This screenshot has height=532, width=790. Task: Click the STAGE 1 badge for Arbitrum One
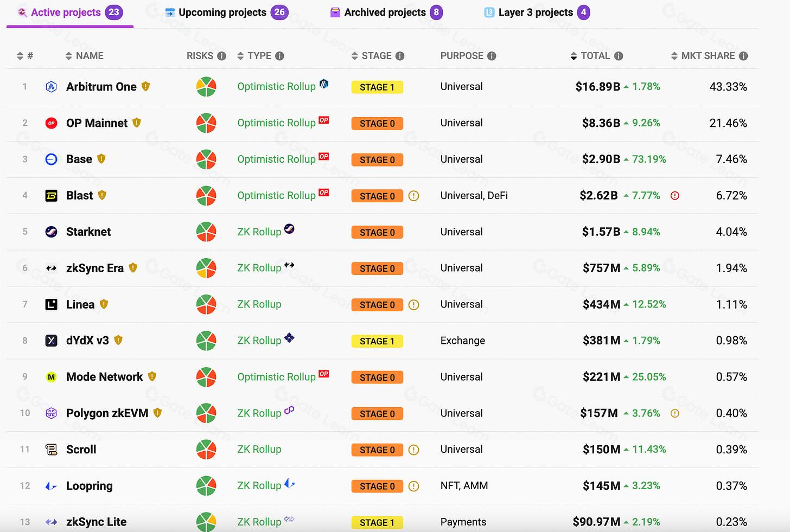377,87
